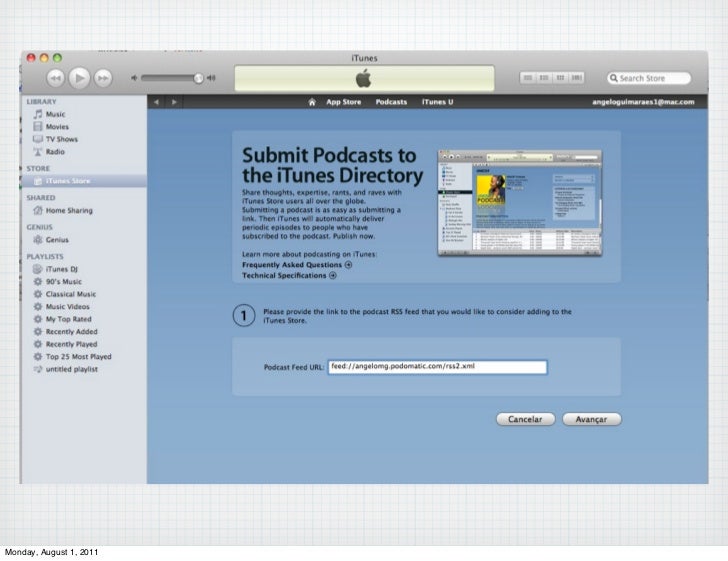The image size is (728, 561).
Task: Click the iTunes podcast screenshot thumbnail
Action: click(x=520, y=203)
